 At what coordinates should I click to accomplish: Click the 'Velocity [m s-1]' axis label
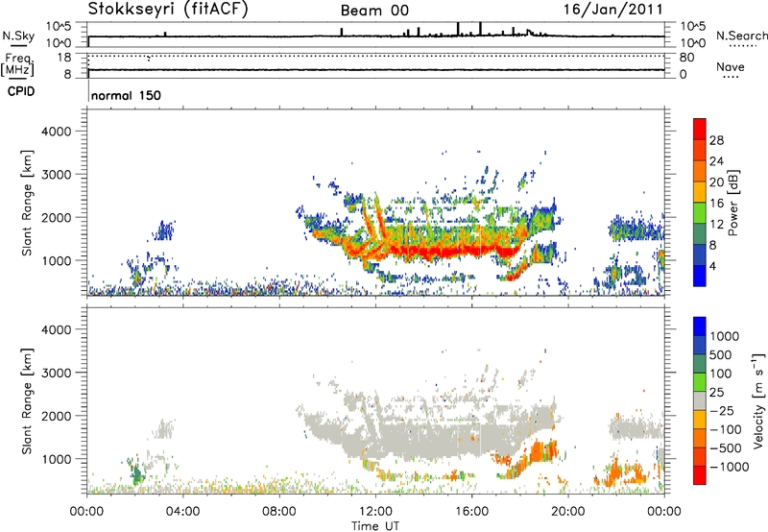758,400
